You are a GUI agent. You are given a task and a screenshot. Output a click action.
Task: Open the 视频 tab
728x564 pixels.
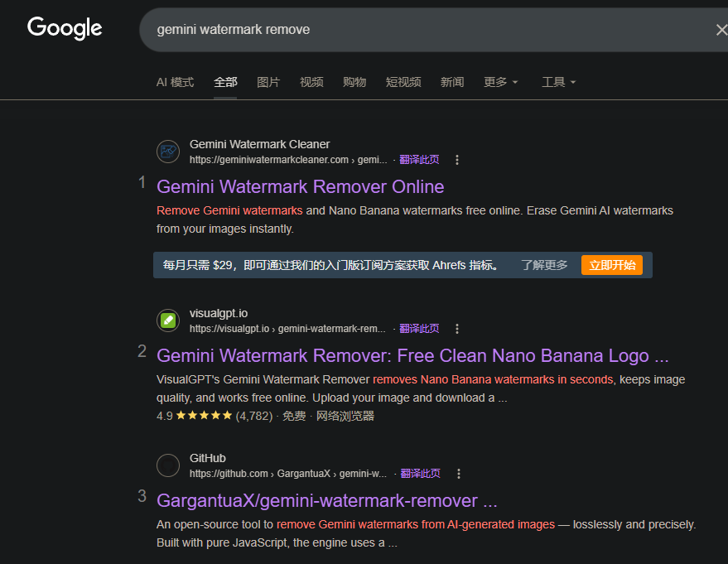point(311,82)
